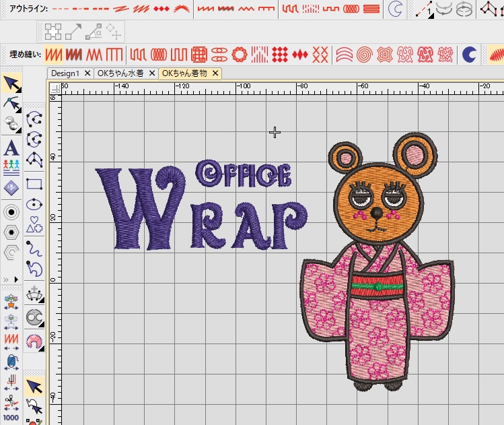The height and width of the screenshot is (425, 504).
Task: Apply the XX cross stitch fill
Action: 320,55
